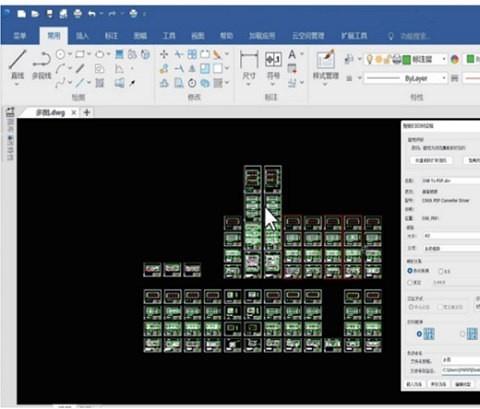Click the third button at print dialog bottom
The height and width of the screenshot is (409, 480).
pos(463,384)
